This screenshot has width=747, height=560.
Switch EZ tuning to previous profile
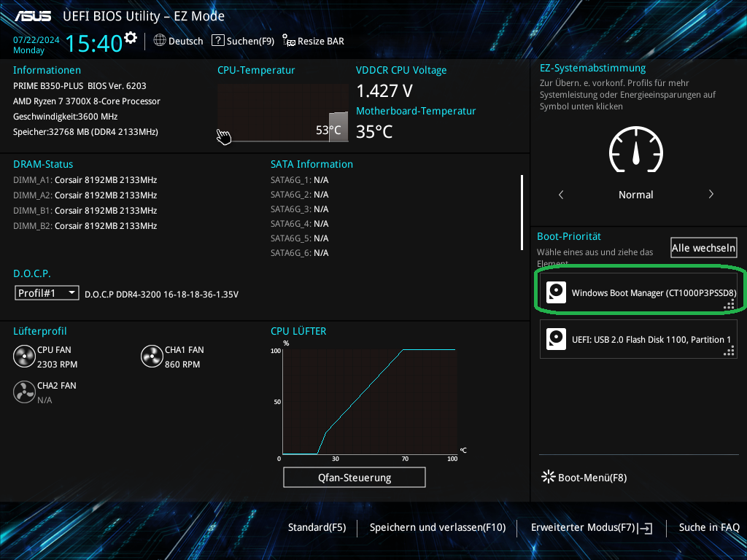(561, 194)
